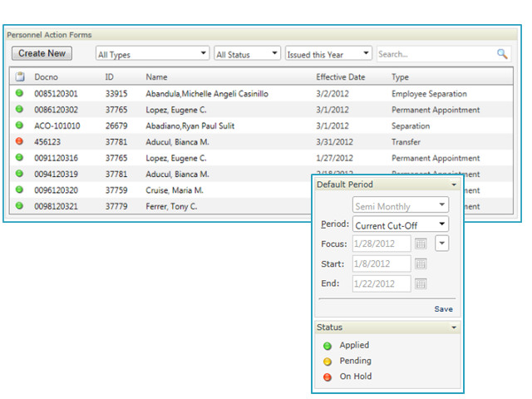Click the End date field
Screen dimensions: 532x399
pos(382,283)
